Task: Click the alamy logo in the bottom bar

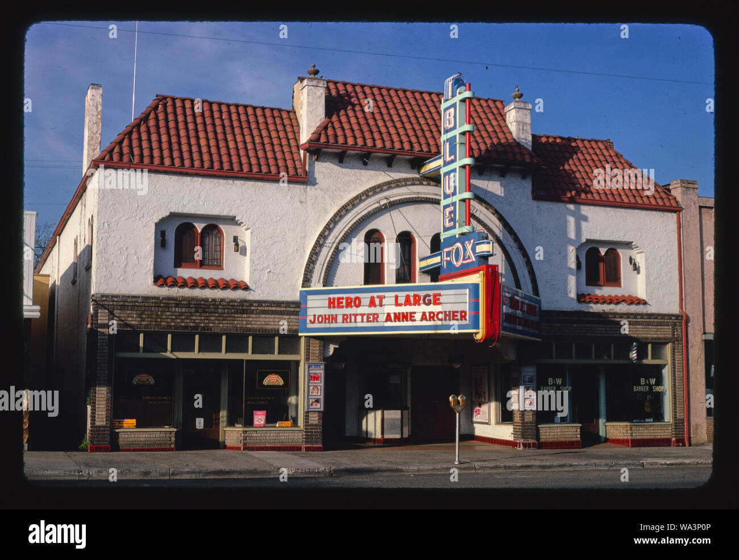Action: coord(57,534)
